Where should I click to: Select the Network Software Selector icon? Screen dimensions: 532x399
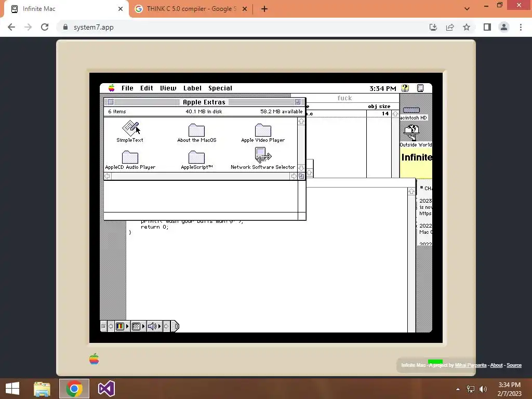(263, 155)
